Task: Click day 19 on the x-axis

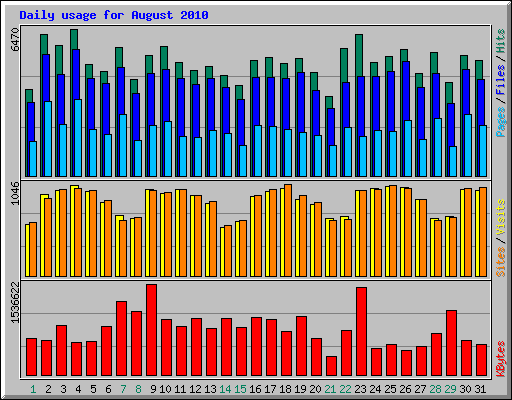Action: (x=300, y=389)
